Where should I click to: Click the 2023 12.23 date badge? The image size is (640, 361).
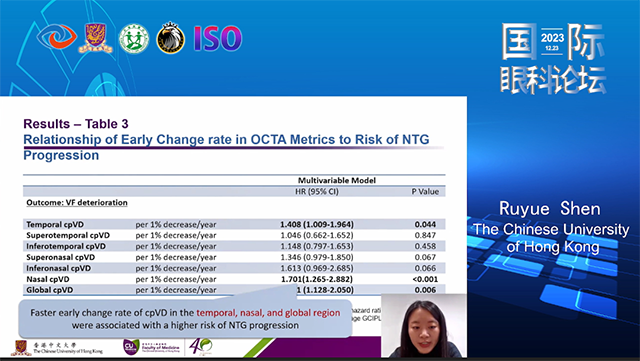pos(552,40)
